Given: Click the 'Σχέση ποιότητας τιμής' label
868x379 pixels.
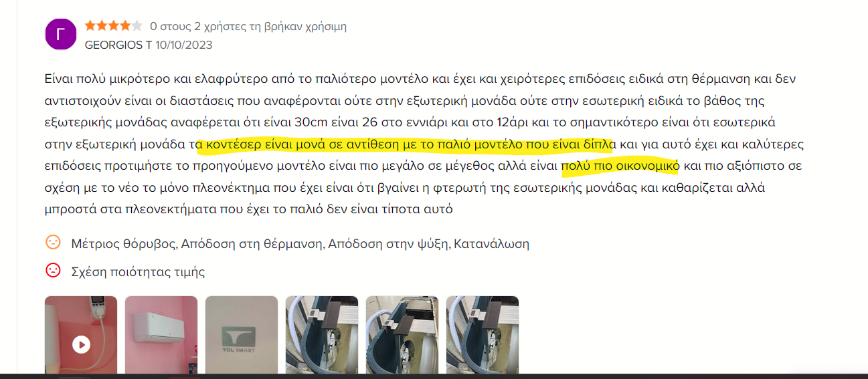Looking at the screenshot, I should pos(138,271).
